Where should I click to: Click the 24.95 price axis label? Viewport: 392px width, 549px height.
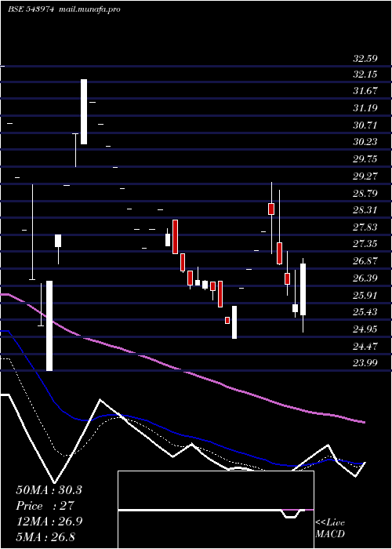365,329
